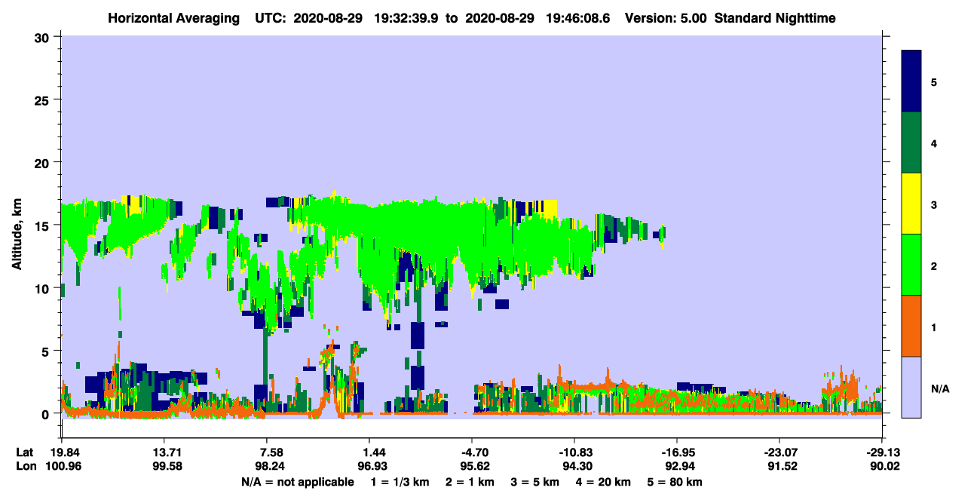The image size is (980, 503).
Task: Click the bright green colorbar segment labeled 2
Action: tap(911, 265)
